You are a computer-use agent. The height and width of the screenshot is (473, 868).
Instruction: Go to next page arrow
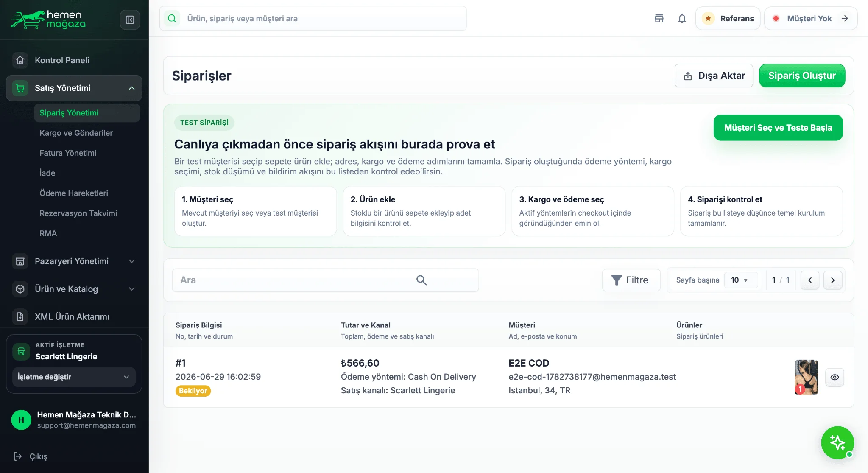833,280
